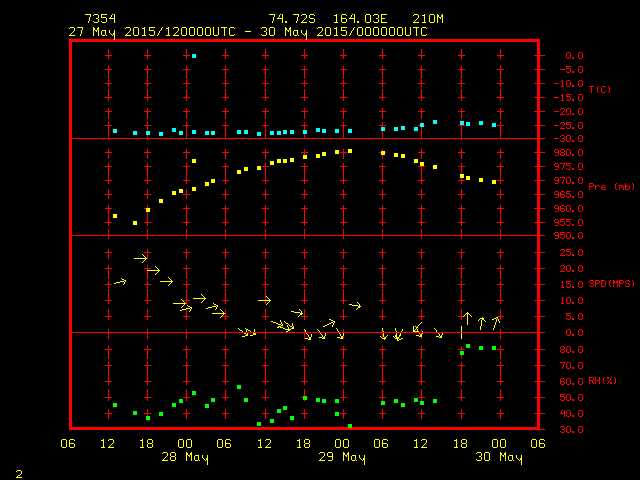The width and height of the screenshot is (640, 480).
Task: Click the leftmost cyan temperature data point
Action: 115,131
